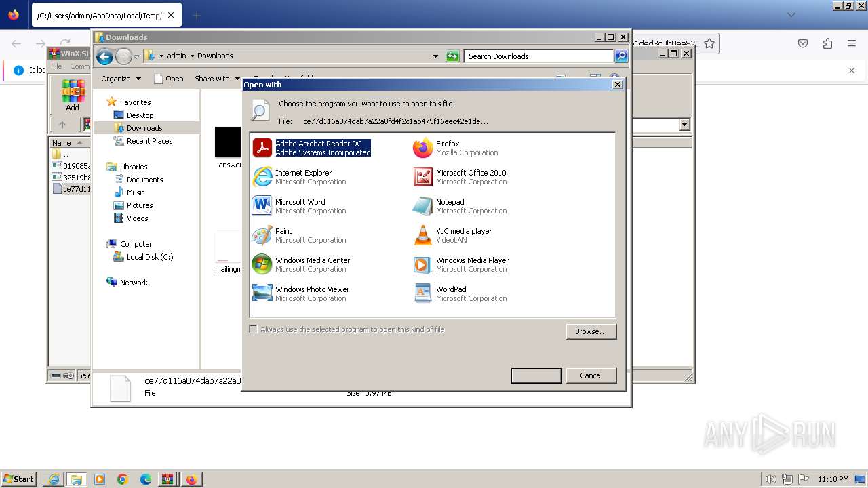Click the search magnifier in Downloads window

pyautogui.click(x=621, y=56)
